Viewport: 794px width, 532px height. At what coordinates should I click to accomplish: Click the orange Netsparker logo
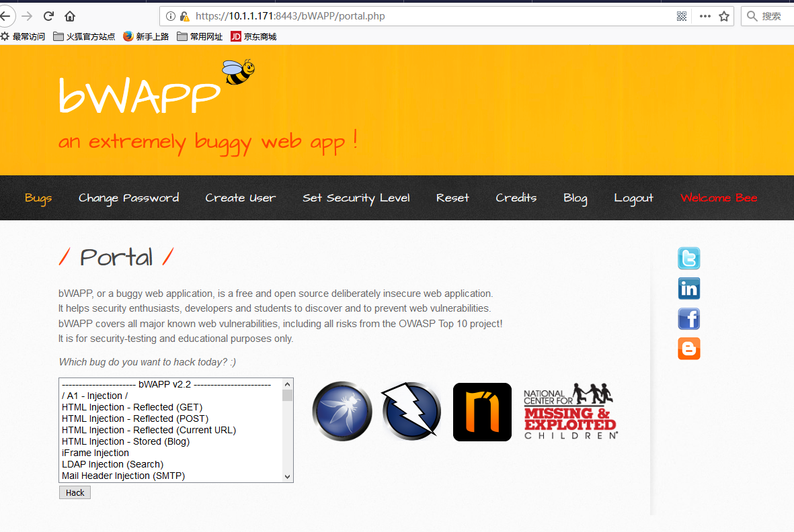482,412
